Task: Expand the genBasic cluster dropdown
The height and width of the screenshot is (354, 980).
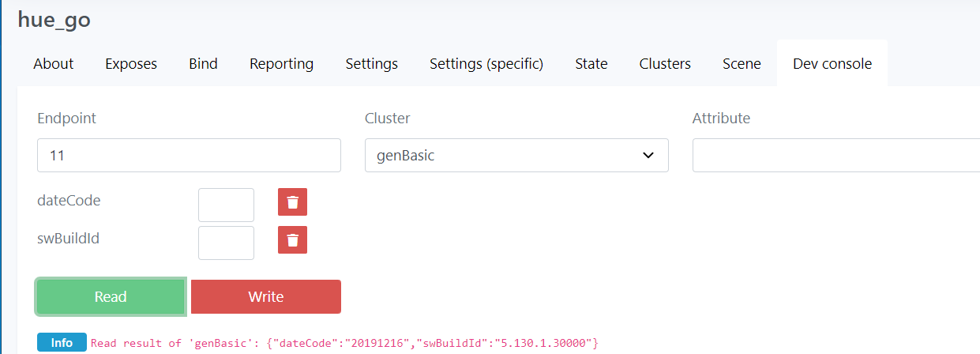Action: 516,156
